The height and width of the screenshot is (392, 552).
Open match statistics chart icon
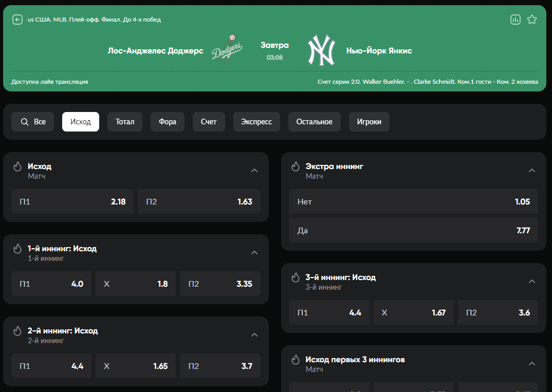coord(515,20)
